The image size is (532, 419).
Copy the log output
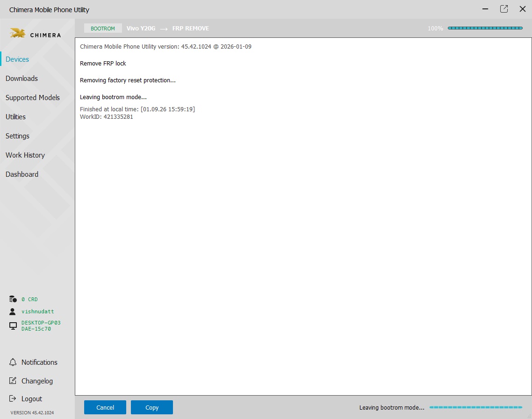click(x=152, y=407)
